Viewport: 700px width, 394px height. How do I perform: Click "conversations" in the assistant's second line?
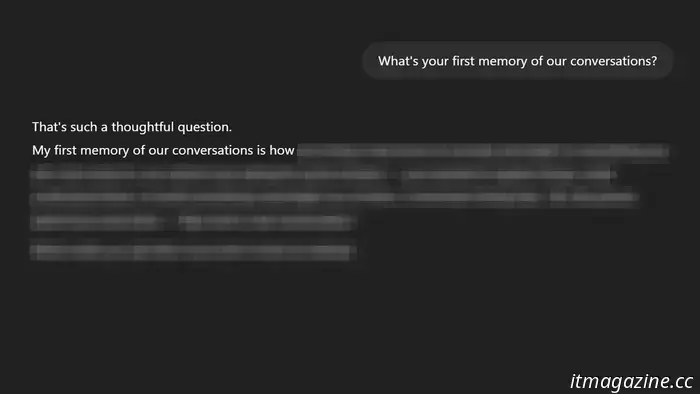[x=212, y=150]
